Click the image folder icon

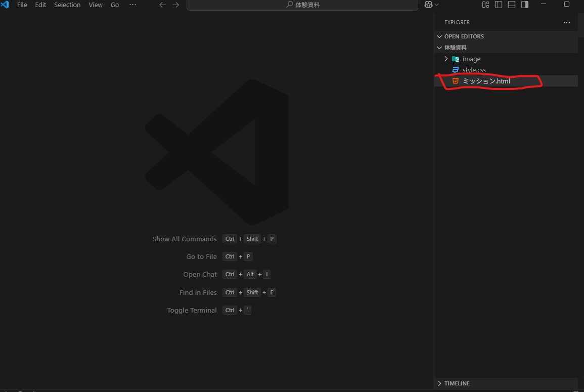point(456,59)
